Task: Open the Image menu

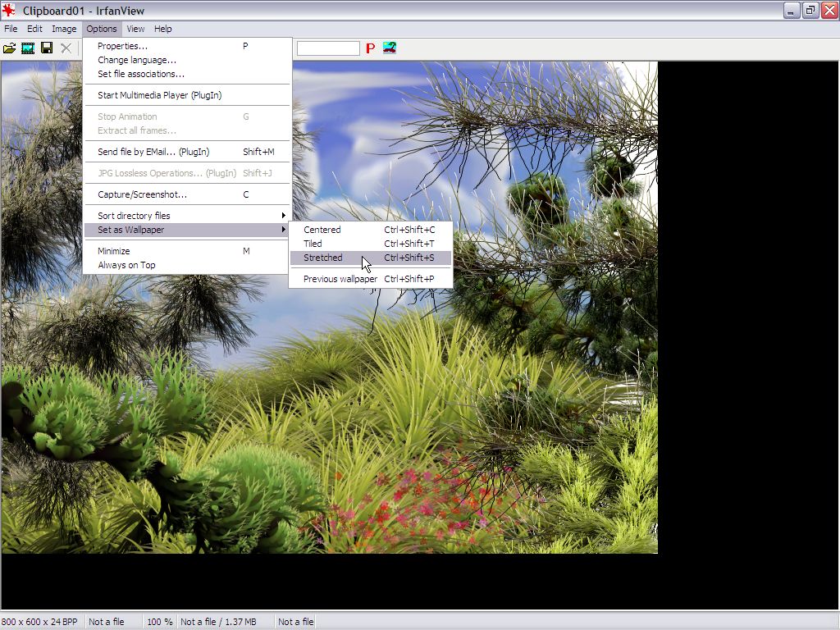Action: pyautogui.click(x=64, y=29)
